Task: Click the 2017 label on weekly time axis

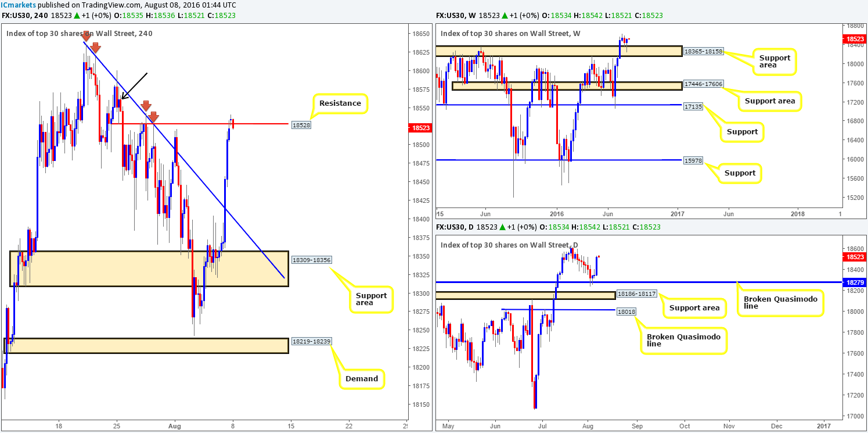Action: tap(677, 214)
